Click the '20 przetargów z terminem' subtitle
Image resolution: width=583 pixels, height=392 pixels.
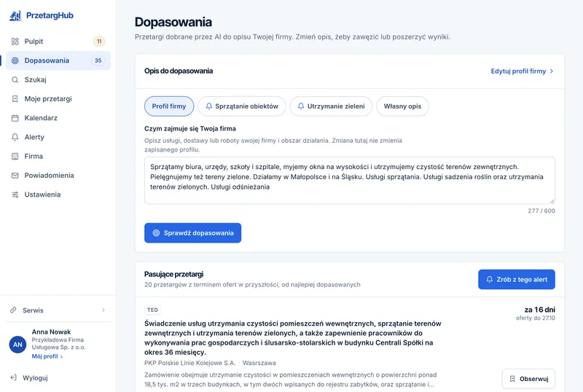[252, 284]
